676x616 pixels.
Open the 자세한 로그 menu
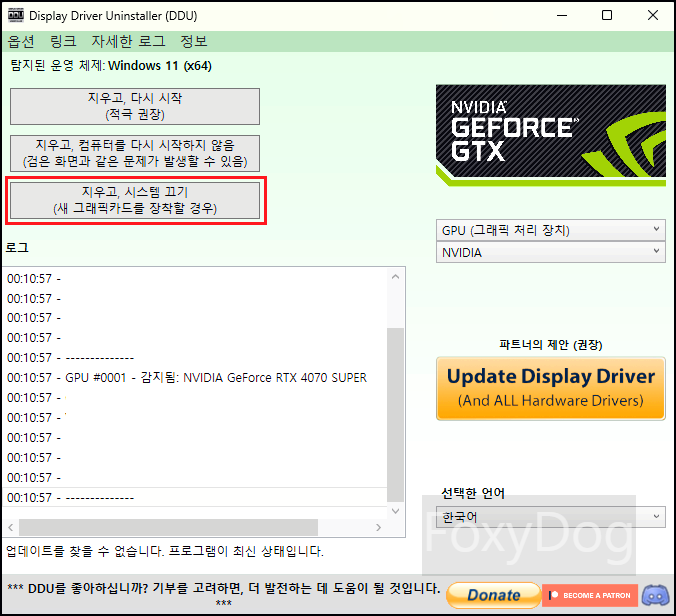[128, 41]
